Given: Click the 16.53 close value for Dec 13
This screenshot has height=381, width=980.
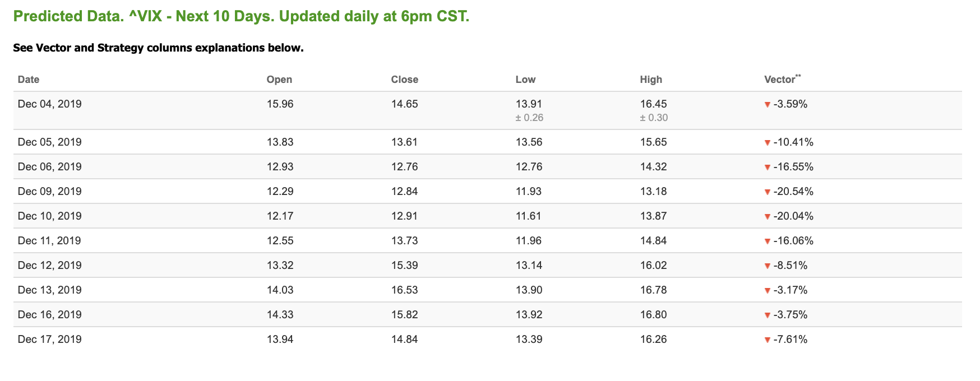Looking at the screenshot, I should click(x=405, y=290).
